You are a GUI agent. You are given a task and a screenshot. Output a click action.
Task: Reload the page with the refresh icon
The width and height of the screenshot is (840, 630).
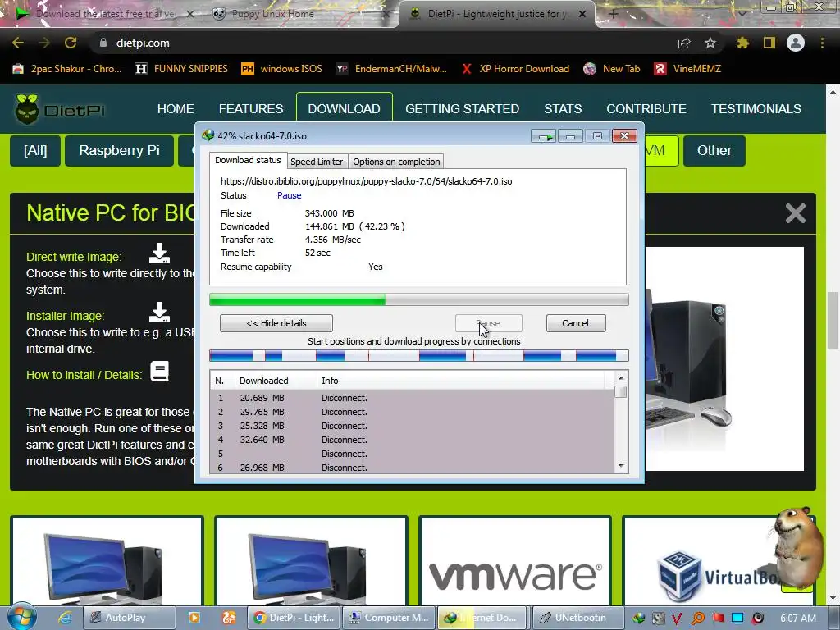click(x=71, y=43)
